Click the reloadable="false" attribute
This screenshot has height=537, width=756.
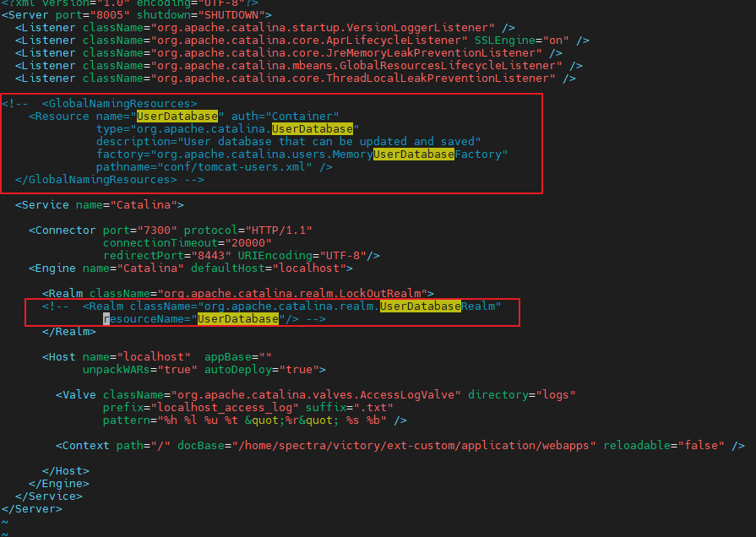664,446
